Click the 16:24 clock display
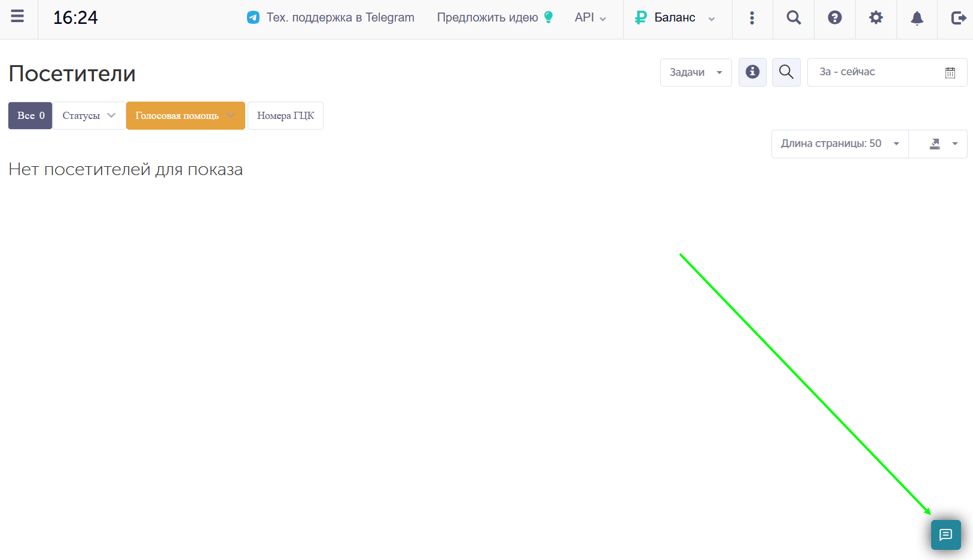 coord(75,18)
